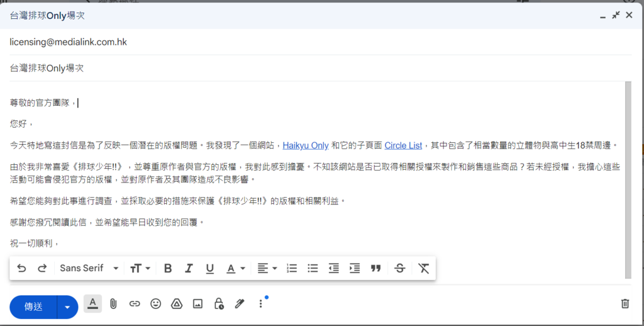Viewport: 644px width, 326px height.
Task: Toggle underline formatting
Action: pos(210,269)
